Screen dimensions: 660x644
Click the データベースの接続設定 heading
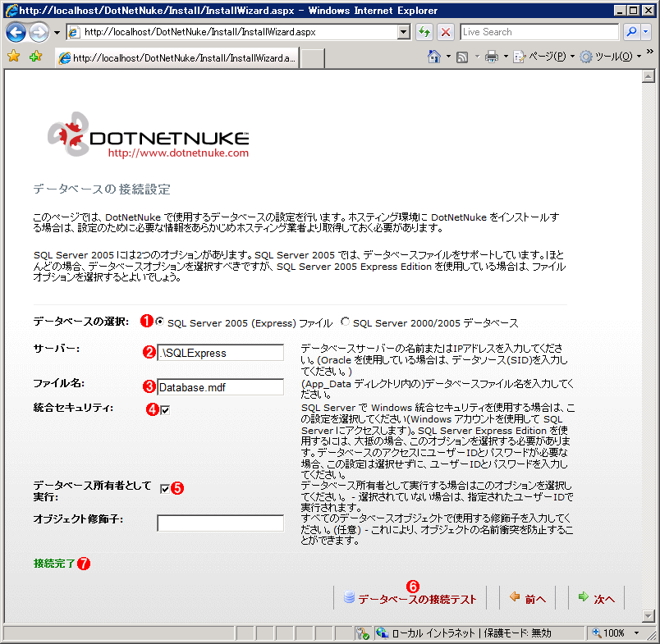102,190
